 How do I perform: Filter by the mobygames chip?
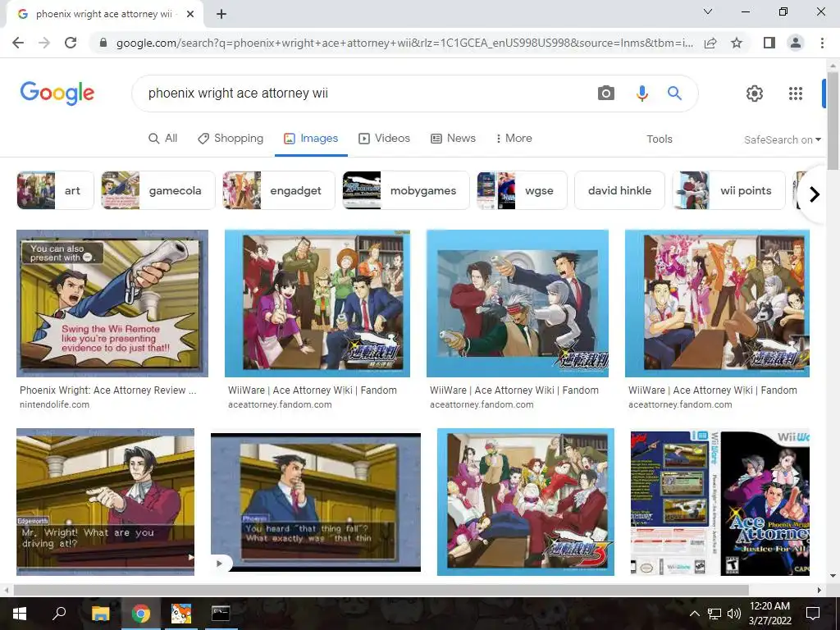coord(405,190)
